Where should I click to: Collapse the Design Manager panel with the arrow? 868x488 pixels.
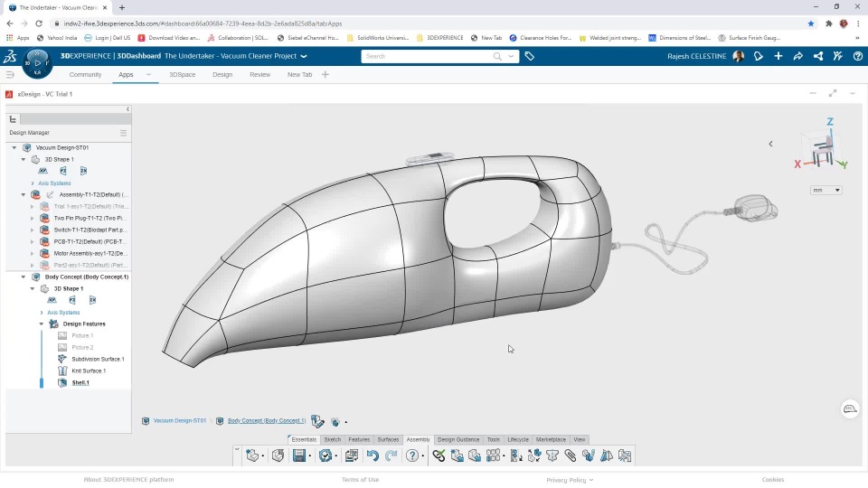coord(127,109)
